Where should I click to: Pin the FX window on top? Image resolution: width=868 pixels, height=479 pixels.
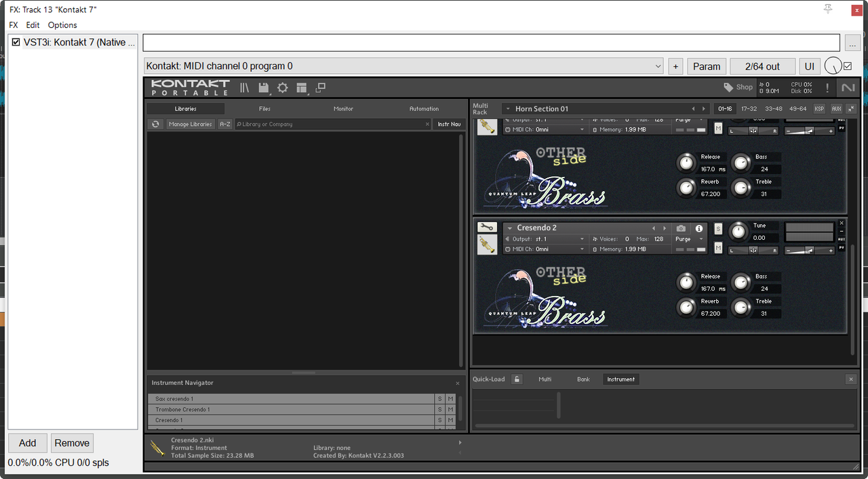828,9
